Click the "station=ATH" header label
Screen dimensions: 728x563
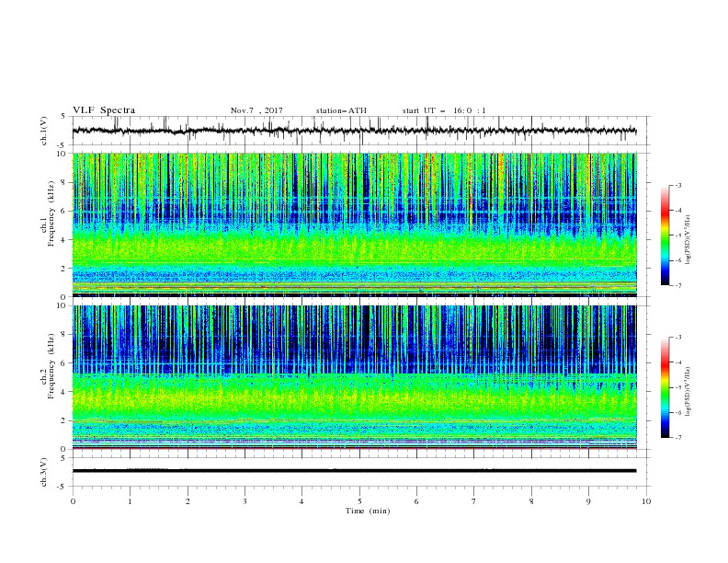click(x=341, y=110)
